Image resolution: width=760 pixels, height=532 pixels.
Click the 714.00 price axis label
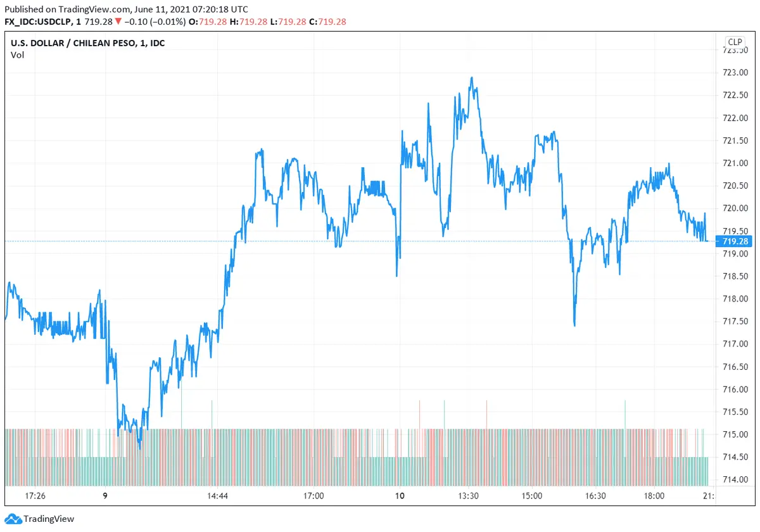click(x=735, y=479)
